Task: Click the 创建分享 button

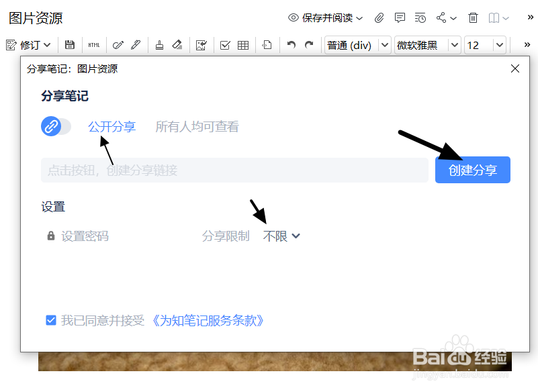Action: coord(472,170)
